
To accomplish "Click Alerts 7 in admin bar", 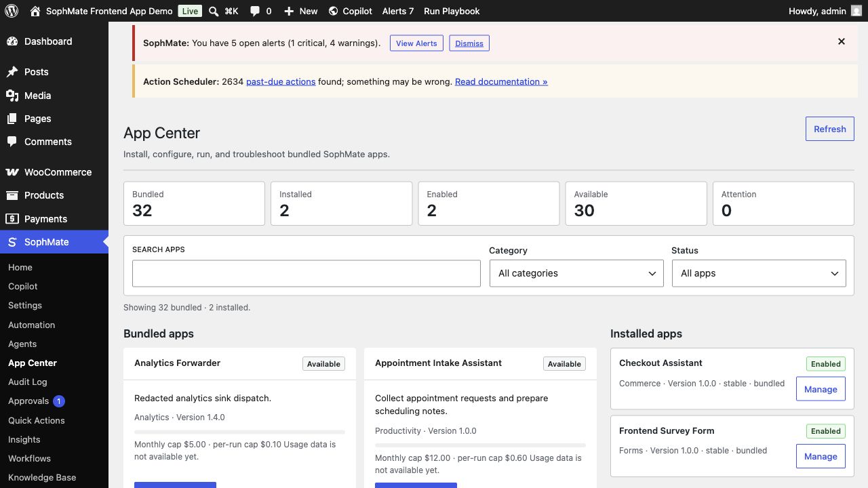I will (398, 11).
